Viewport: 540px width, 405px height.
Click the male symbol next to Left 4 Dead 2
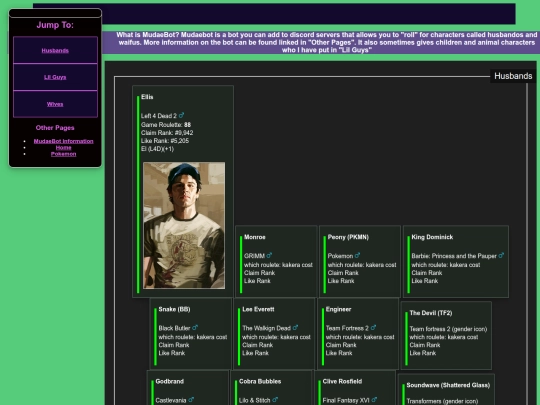click(181, 115)
